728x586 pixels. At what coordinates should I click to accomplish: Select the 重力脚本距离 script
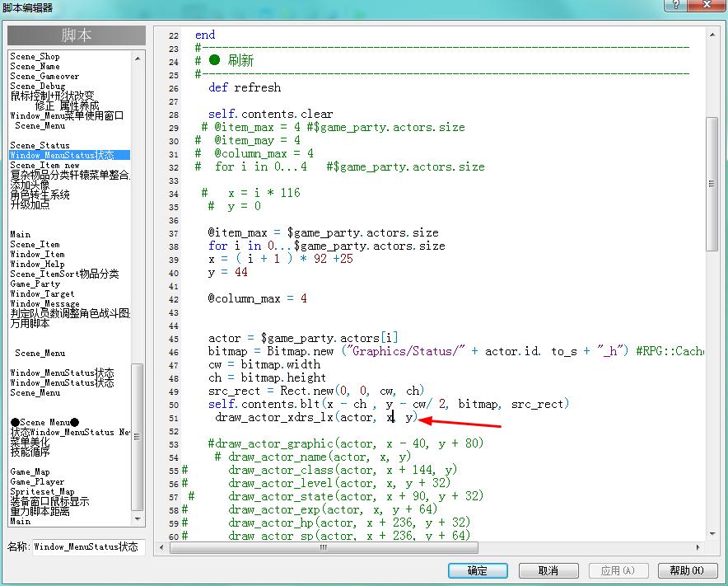(x=40, y=511)
